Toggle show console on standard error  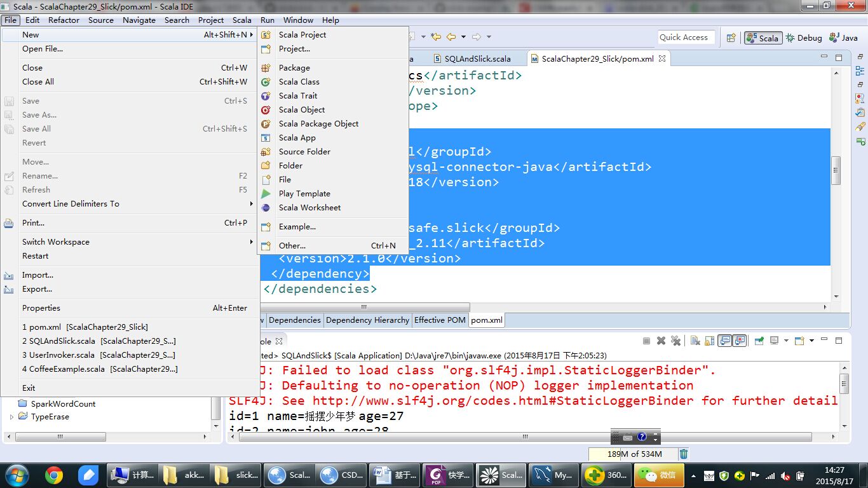pos(740,341)
